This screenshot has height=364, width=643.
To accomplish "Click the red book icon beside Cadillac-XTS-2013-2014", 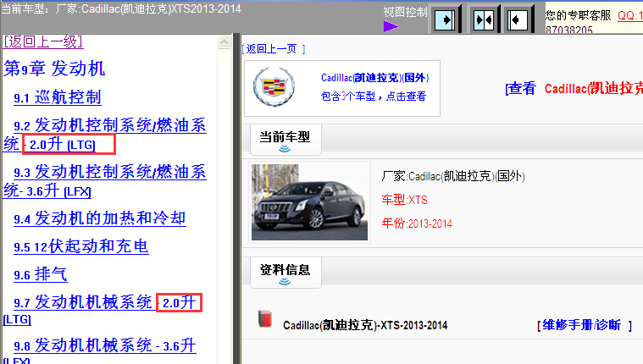I will [x=265, y=319].
